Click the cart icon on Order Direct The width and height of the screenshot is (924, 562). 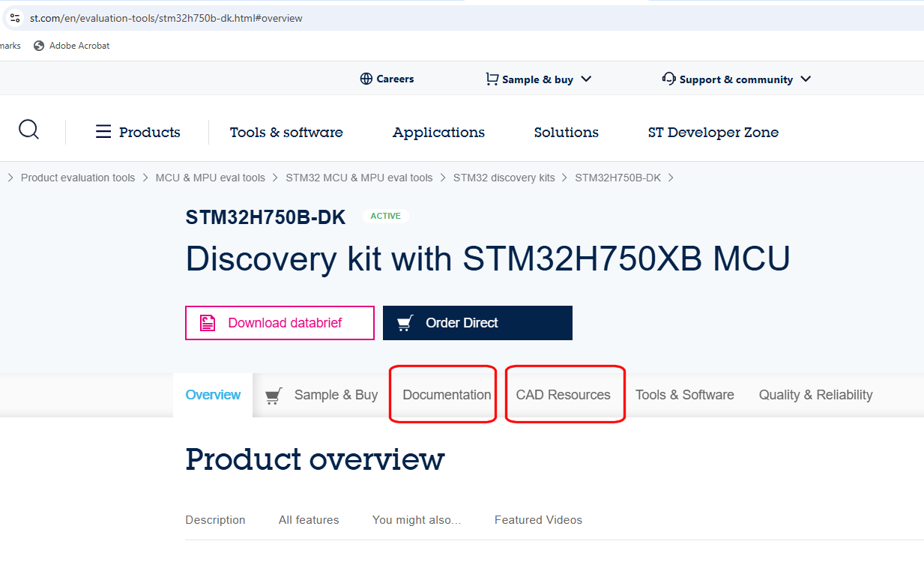pos(405,322)
